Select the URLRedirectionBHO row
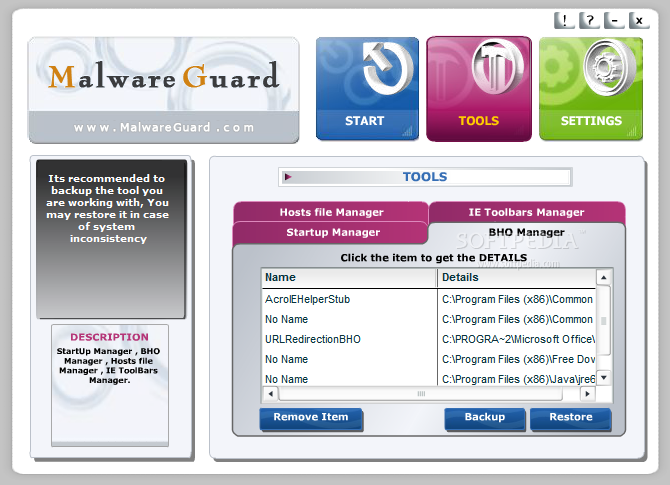The width and height of the screenshot is (670, 485). coord(429,339)
